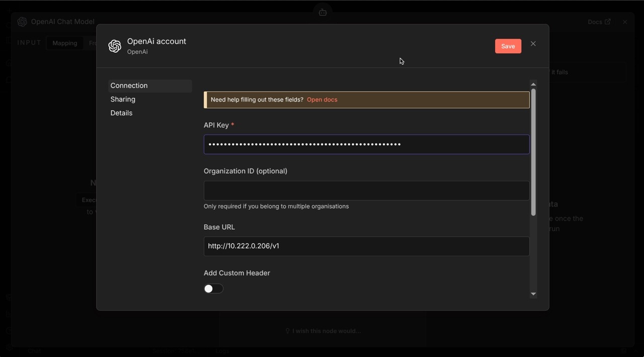Screen dimensions: 644x357
Task: Click the Organization ID input field
Action: coord(366,191)
